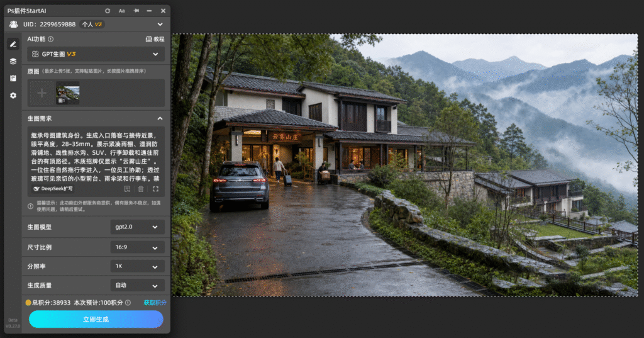Click the prompt template icon beside the trash
The image size is (644, 338).
coord(127,189)
